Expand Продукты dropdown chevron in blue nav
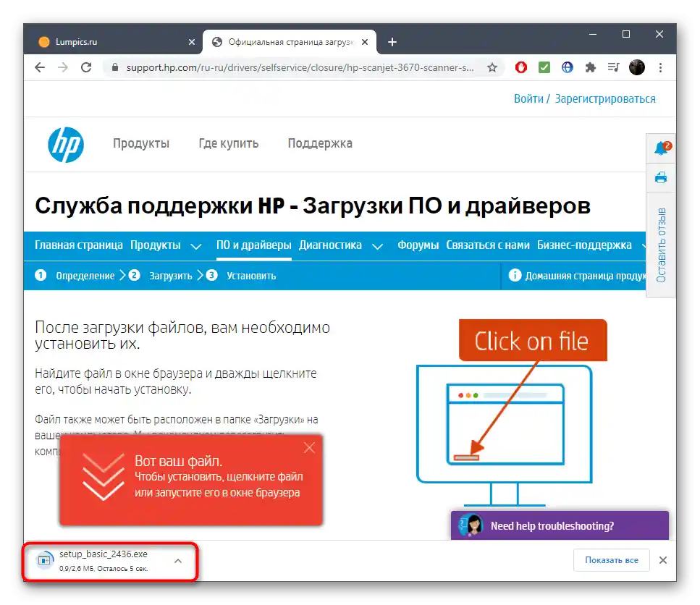This screenshot has width=700, height=605. pos(196,246)
